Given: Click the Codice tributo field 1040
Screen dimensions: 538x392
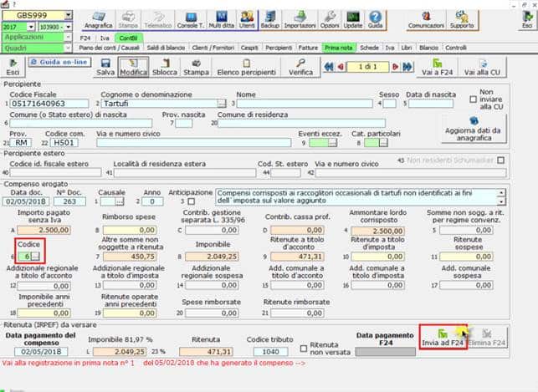Looking at the screenshot, I should (271, 352).
